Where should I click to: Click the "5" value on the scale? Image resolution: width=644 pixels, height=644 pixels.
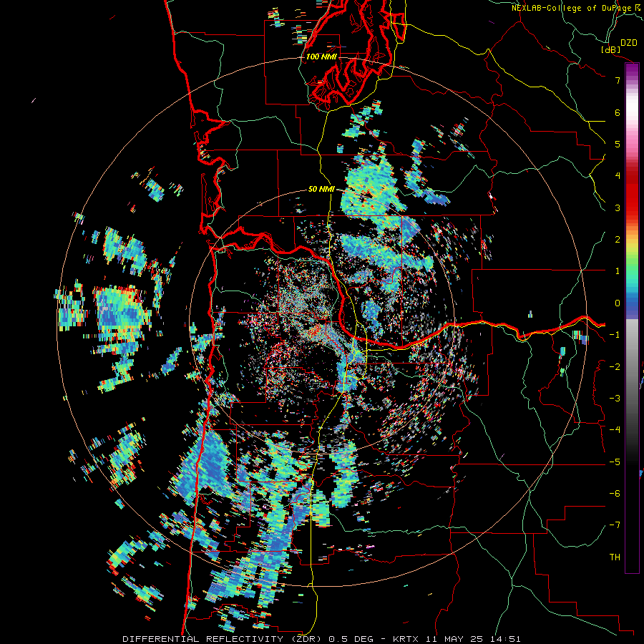pyautogui.click(x=618, y=144)
